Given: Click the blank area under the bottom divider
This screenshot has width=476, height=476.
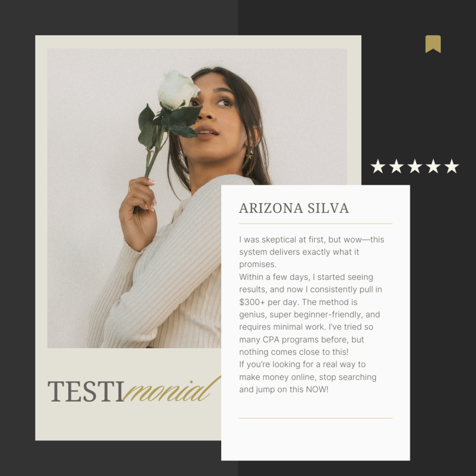Looking at the screenshot, I should coord(316,439).
